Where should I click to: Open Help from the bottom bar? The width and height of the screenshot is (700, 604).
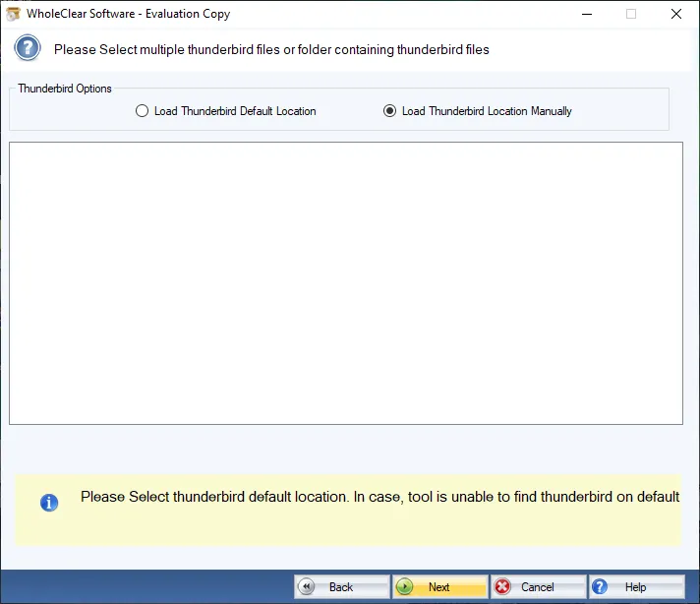point(637,586)
